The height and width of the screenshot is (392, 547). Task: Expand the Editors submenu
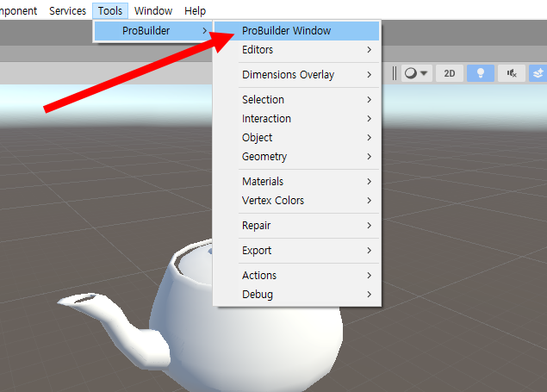click(296, 49)
